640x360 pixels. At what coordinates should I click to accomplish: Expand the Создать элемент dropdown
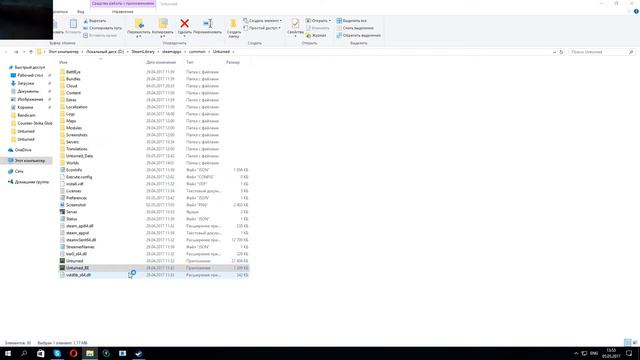[x=262, y=21]
